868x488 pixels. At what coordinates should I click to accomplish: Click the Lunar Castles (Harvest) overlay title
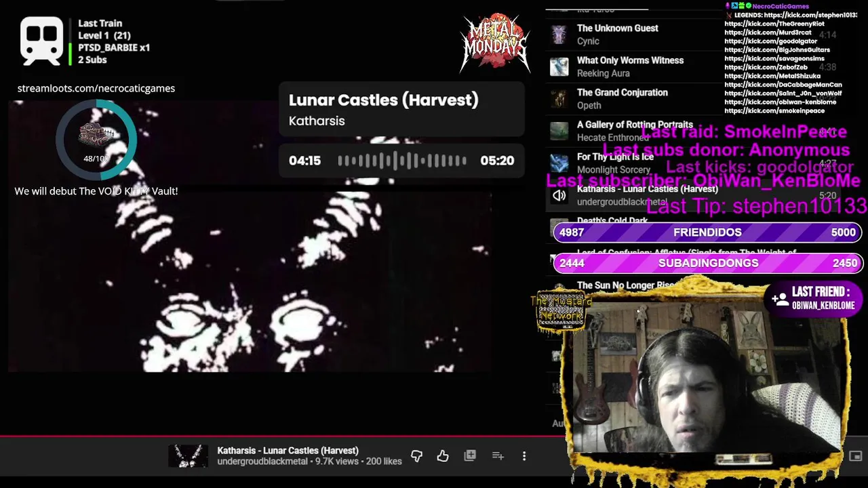[x=384, y=100]
